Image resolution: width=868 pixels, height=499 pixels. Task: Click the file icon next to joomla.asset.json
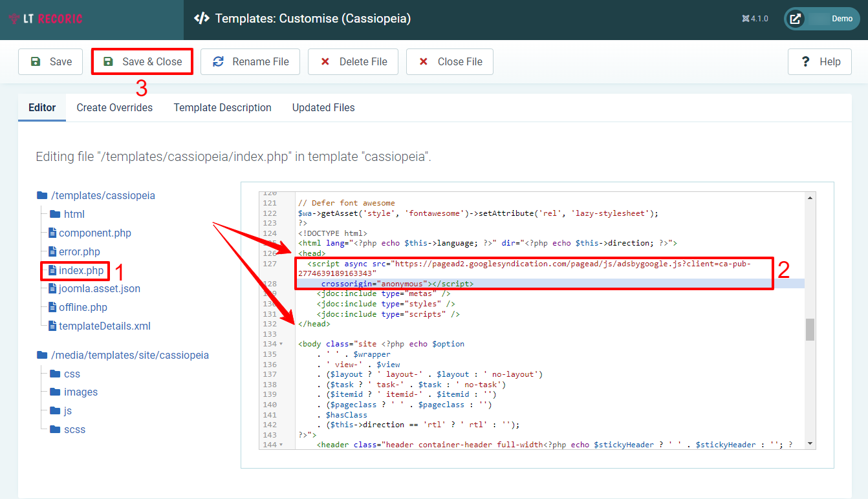(53, 288)
